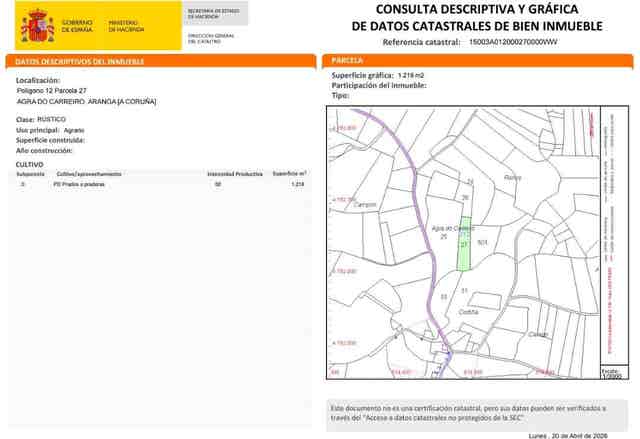
Task: Click the document date at bottom right
Action: coord(568,434)
